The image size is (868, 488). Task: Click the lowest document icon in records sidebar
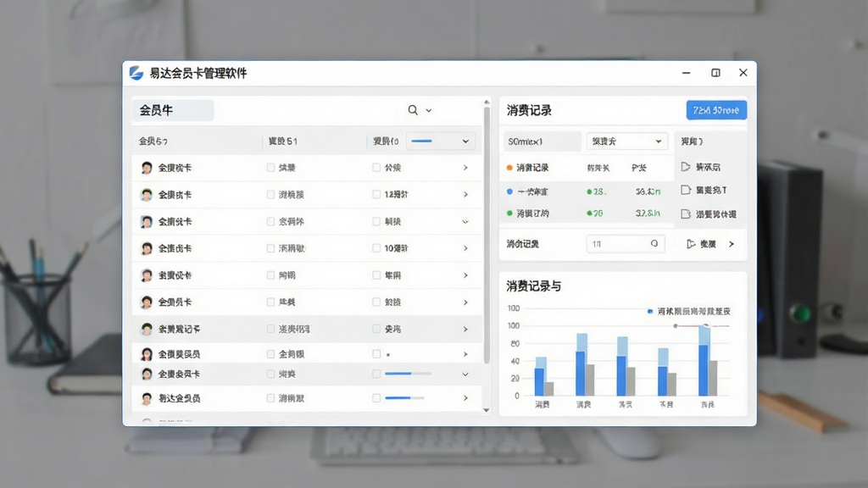(686, 213)
